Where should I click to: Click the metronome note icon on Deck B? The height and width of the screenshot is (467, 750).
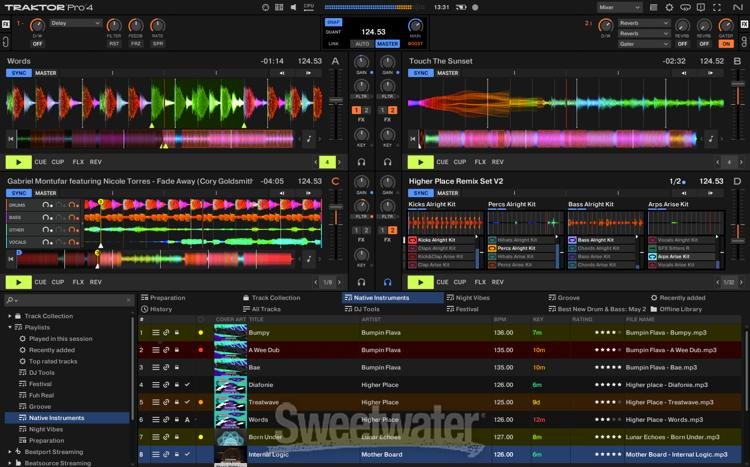click(711, 139)
